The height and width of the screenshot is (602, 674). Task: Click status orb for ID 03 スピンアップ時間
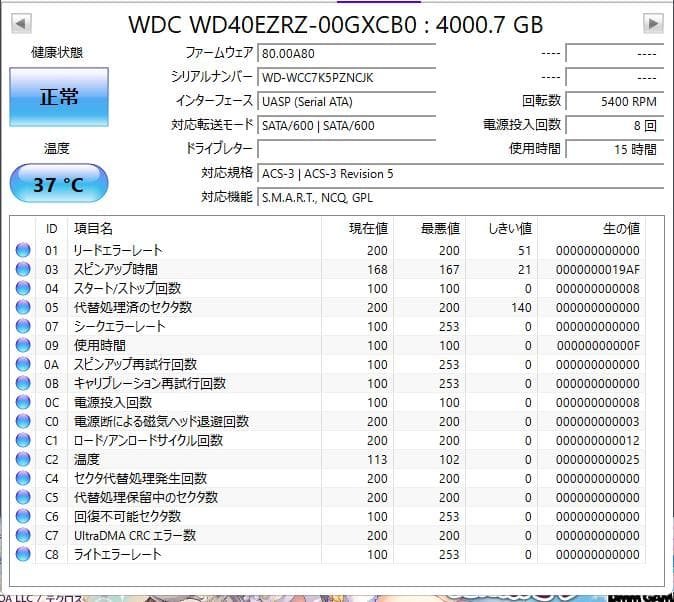tap(23, 269)
